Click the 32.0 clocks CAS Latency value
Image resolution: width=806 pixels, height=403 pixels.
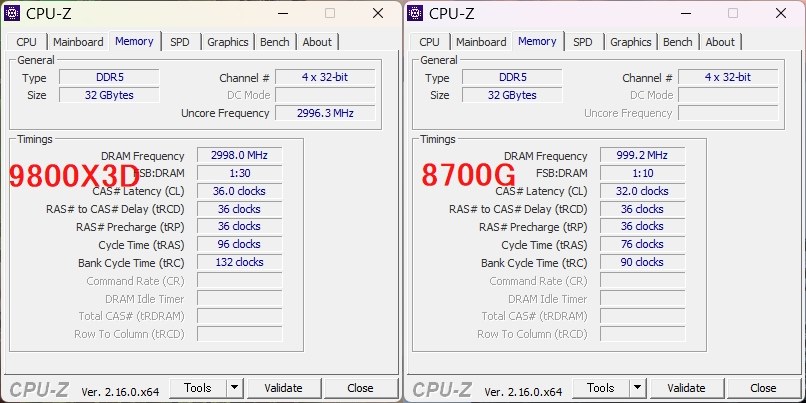point(643,191)
